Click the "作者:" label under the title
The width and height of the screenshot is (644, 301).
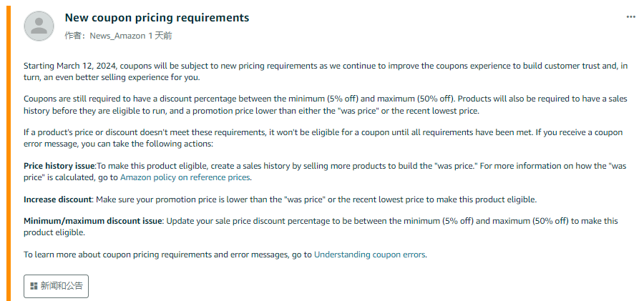tap(75, 35)
